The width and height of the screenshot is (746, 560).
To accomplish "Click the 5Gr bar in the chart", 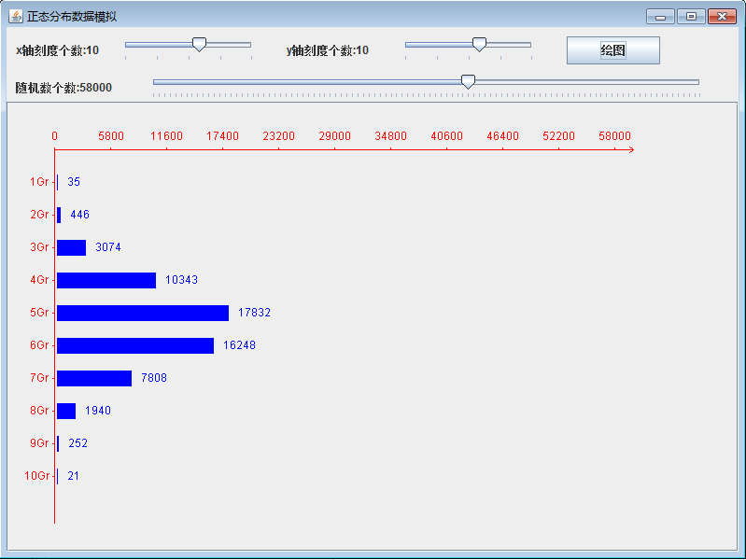I will (x=143, y=313).
